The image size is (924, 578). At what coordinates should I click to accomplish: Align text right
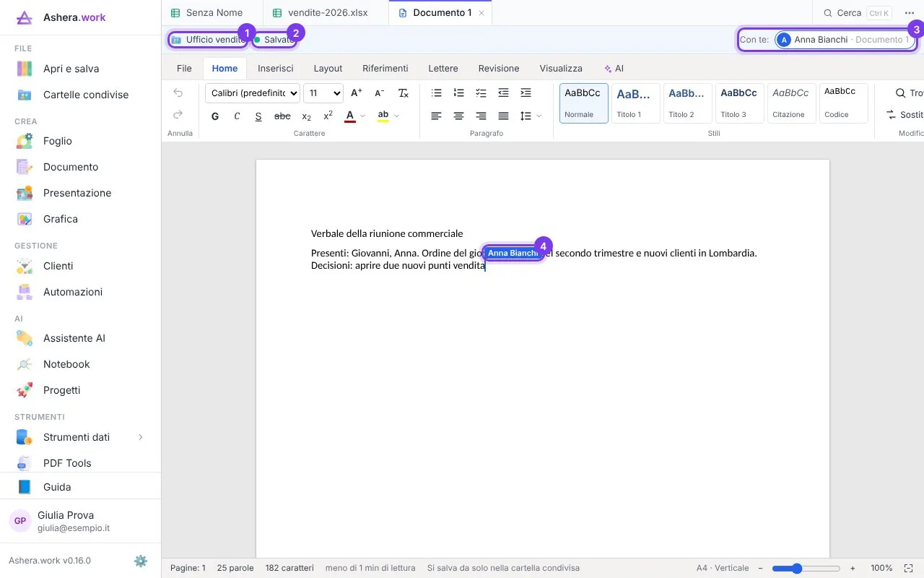(x=481, y=116)
